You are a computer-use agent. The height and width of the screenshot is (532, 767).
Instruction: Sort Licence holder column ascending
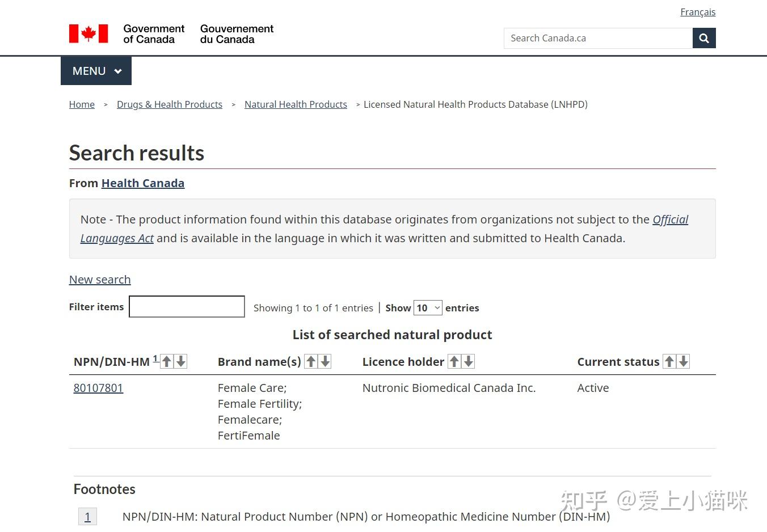(x=454, y=361)
